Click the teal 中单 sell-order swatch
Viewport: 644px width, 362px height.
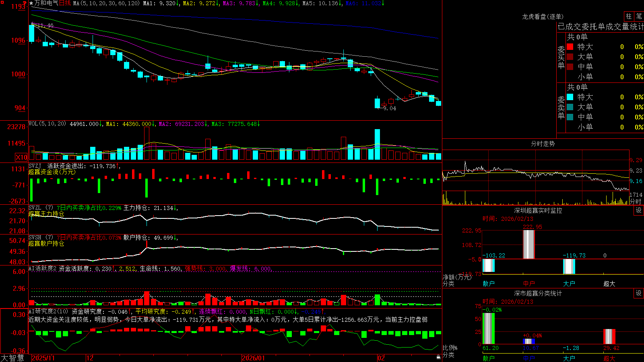(x=570, y=117)
